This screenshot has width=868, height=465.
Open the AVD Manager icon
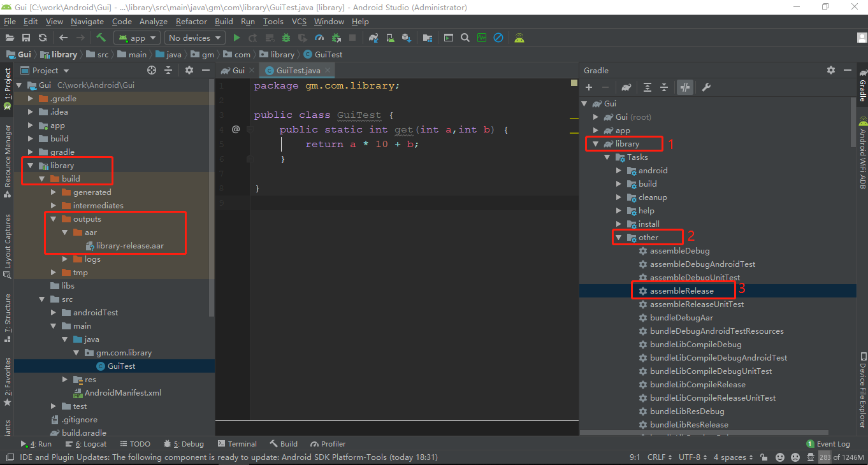coord(389,38)
